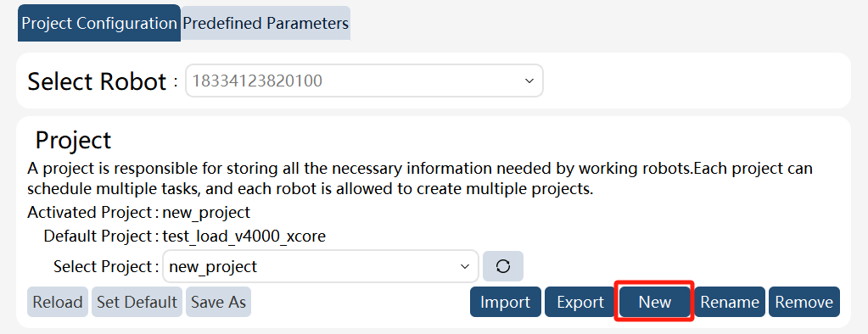Click the chevron arrow of the Select Robot dropdown
This screenshot has height=334, width=868.
tap(529, 81)
